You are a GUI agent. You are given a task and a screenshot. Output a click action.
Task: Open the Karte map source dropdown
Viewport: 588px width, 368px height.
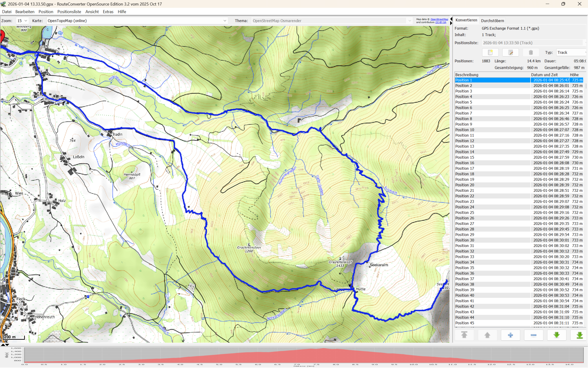(137, 21)
